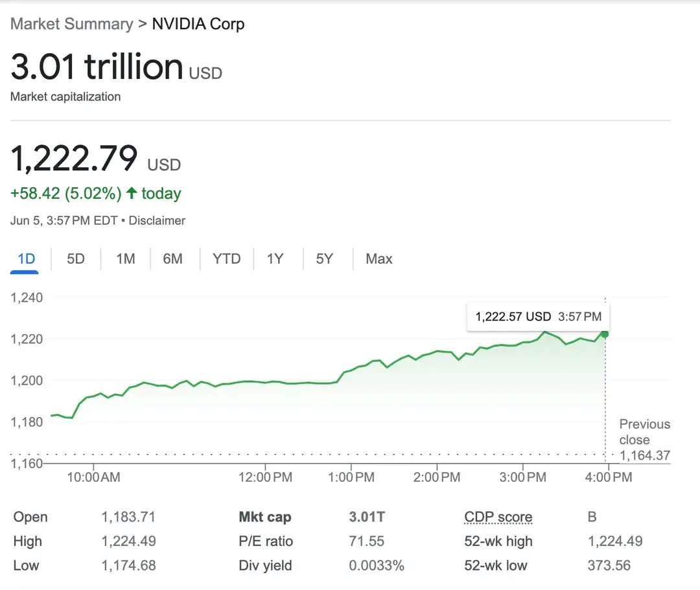Switch to the 5Y chart view
The height and width of the screenshot is (590, 700).
click(325, 258)
